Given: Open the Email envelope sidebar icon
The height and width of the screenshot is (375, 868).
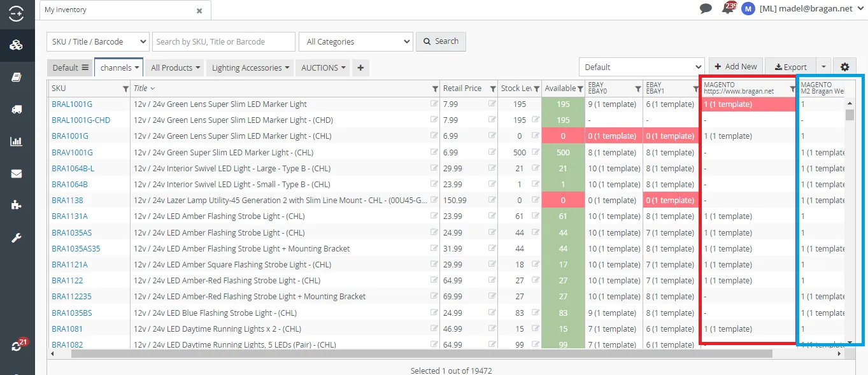Looking at the screenshot, I should (x=17, y=173).
